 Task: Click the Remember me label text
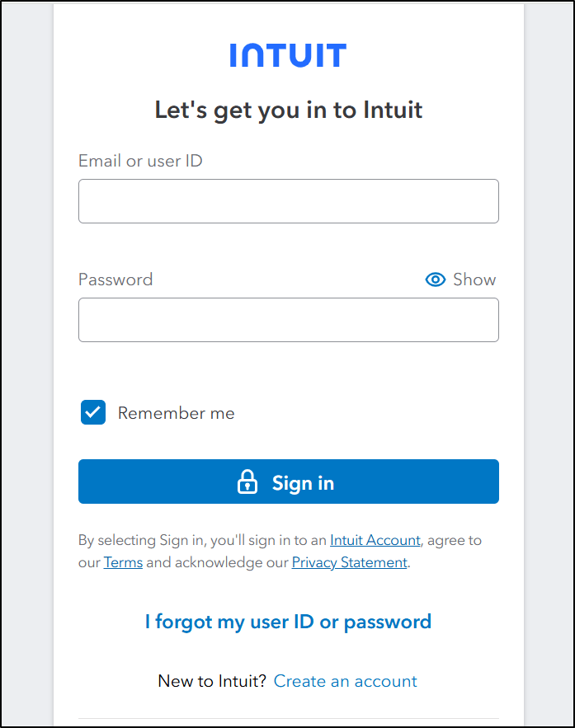coord(176,413)
